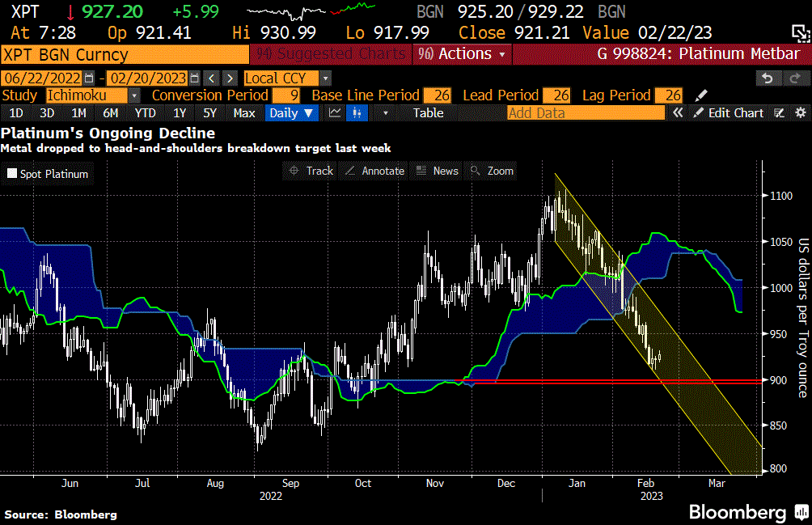Open the 96) Actions menu
Screen dimensions: 812x525
[x=462, y=54]
